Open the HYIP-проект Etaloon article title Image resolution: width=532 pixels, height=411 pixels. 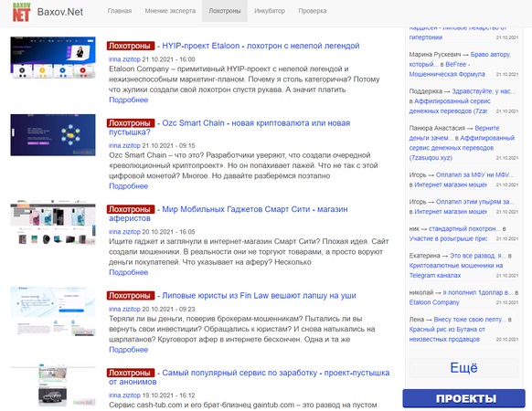tap(261, 46)
